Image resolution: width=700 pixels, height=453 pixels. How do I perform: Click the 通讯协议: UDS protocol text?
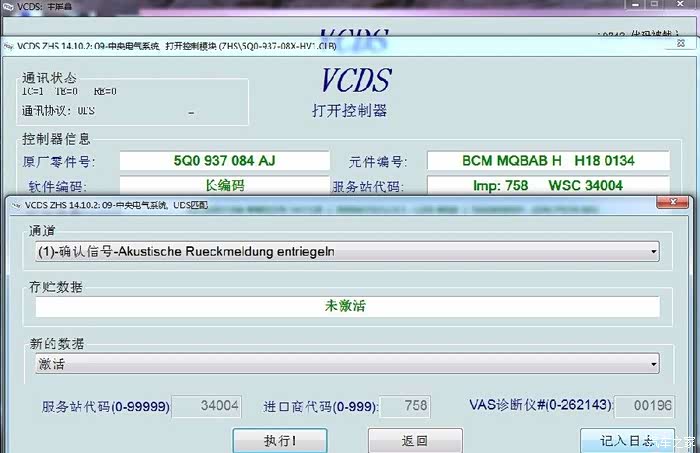pyautogui.click(x=58, y=111)
